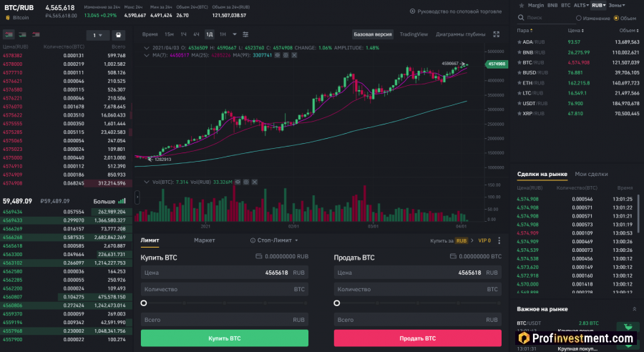Click the Поиск pair search field
Screen dimensions: 644x352
pos(548,18)
